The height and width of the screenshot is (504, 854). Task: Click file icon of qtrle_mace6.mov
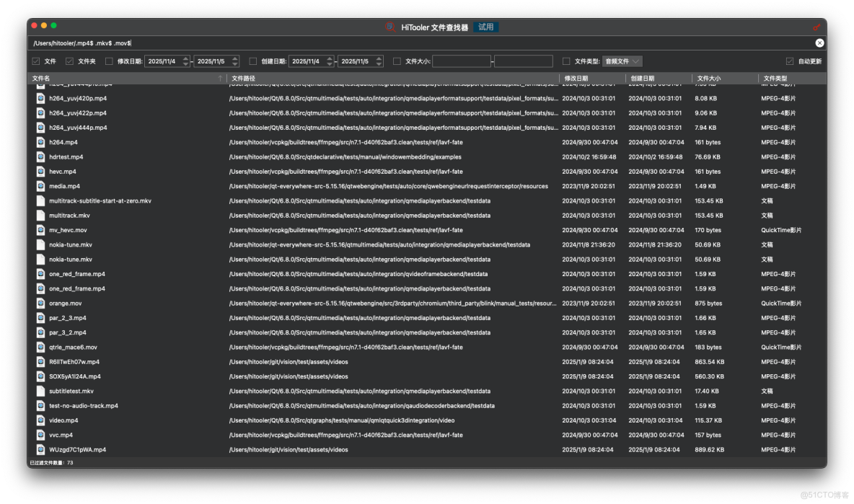coord(40,348)
